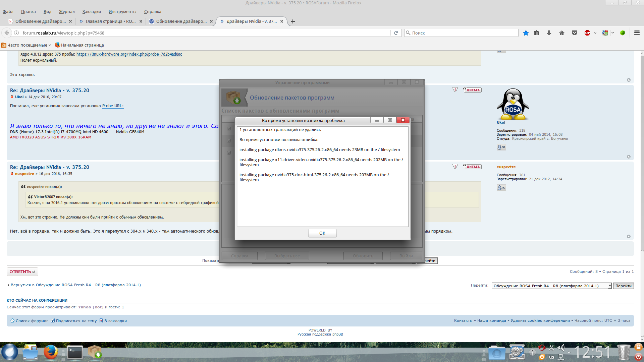Click the 'ОТВЕТИТЬ' reply button
This screenshot has width=644, height=362.
tap(22, 272)
